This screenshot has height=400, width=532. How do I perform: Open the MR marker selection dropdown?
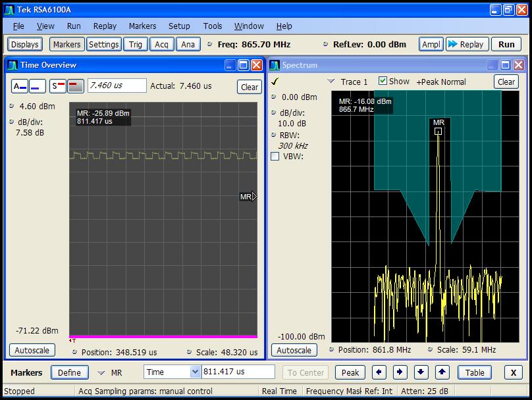(x=101, y=372)
